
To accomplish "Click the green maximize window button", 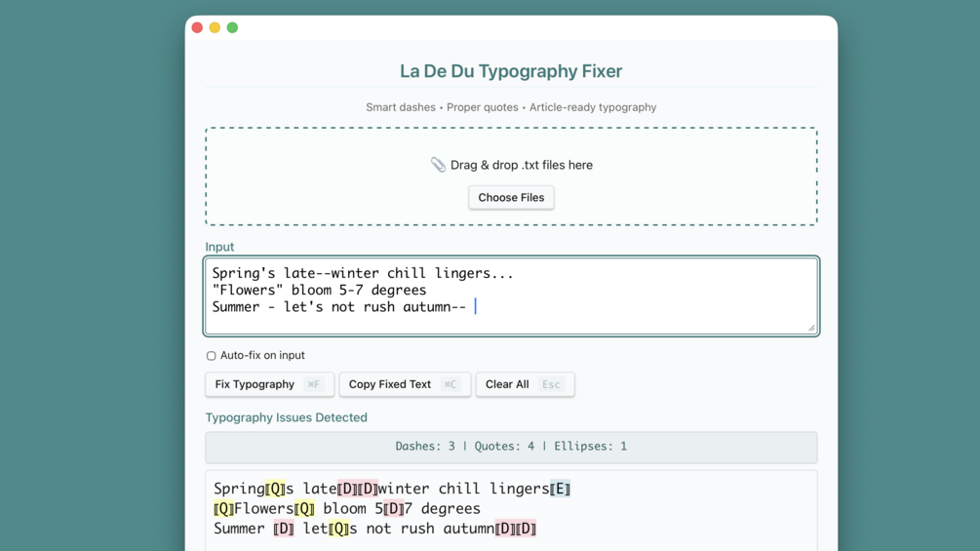I will tap(232, 27).
